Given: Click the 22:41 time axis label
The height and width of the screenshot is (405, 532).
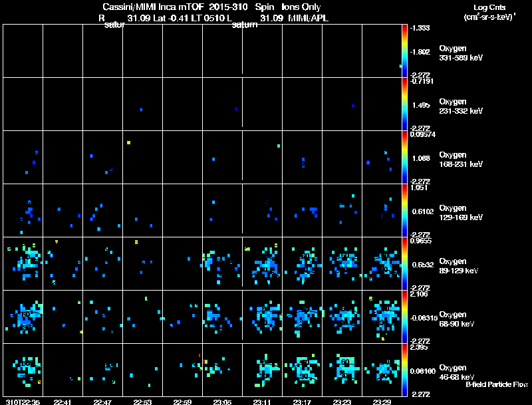Looking at the screenshot, I should (x=63, y=402).
